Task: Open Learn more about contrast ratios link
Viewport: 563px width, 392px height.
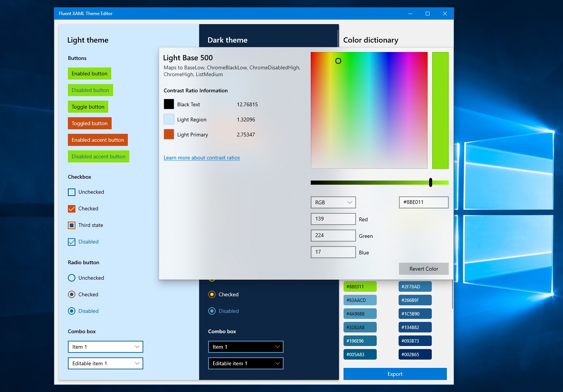Action: [x=201, y=158]
